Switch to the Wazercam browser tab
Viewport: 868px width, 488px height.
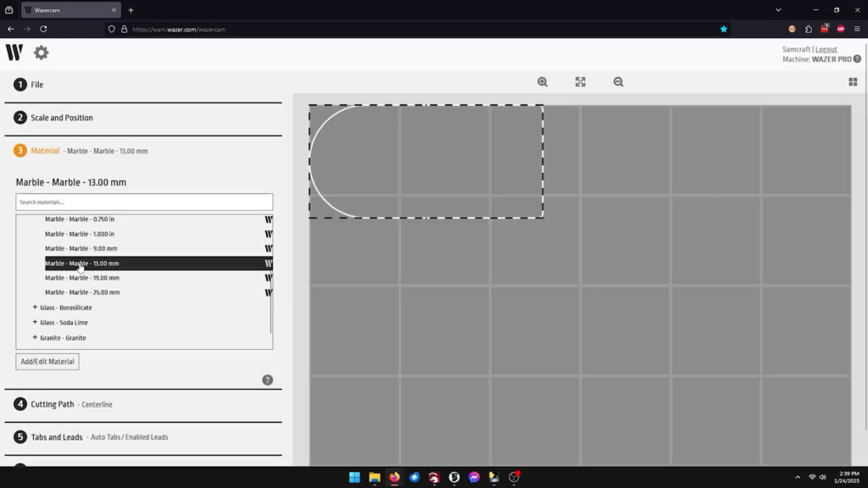[x=71, y=10]
